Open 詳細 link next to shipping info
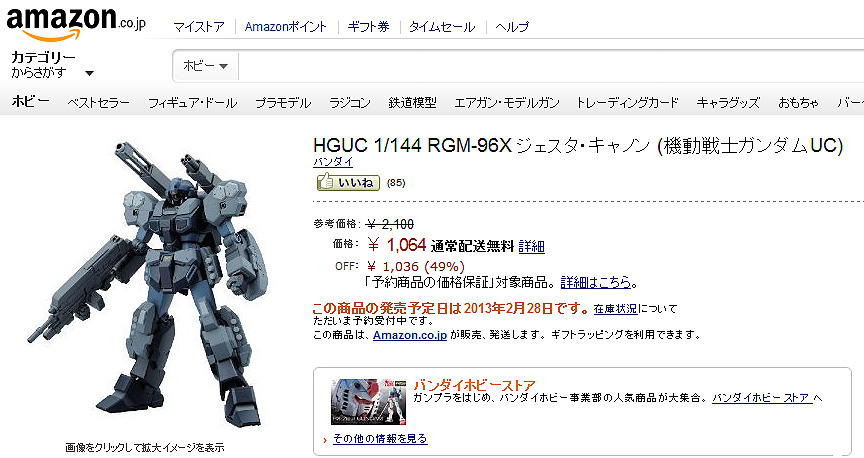This screenshot has width=864, height=458. point(532,246)
